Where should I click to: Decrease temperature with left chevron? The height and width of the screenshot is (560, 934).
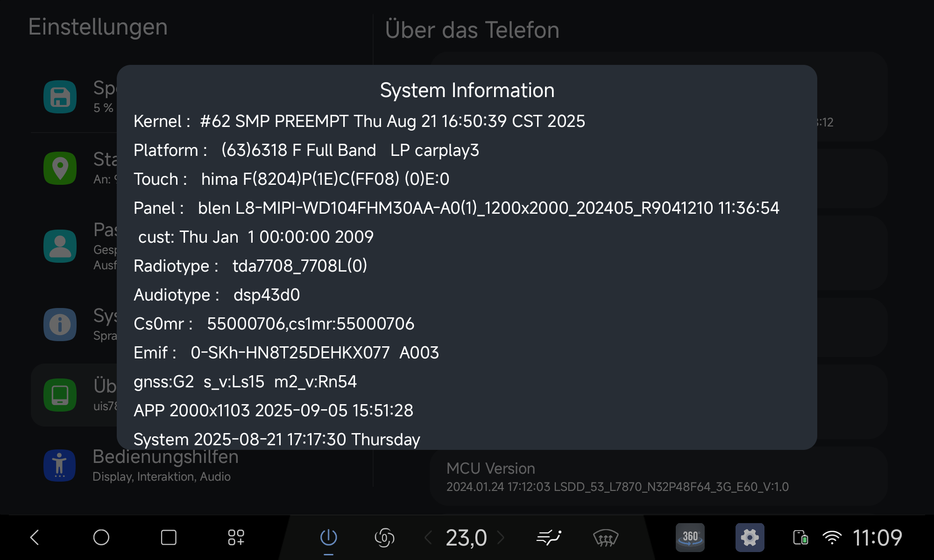click(x=428, y=537)
